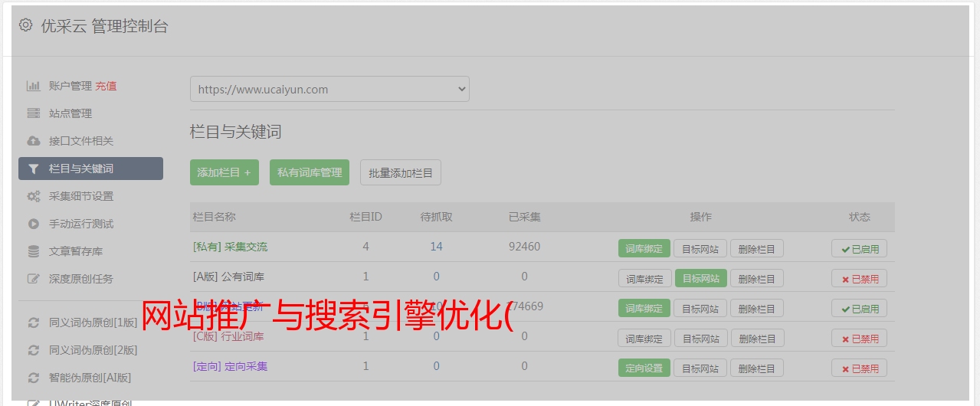Click the 批量添加栏目 button

[x=401, y=172]
